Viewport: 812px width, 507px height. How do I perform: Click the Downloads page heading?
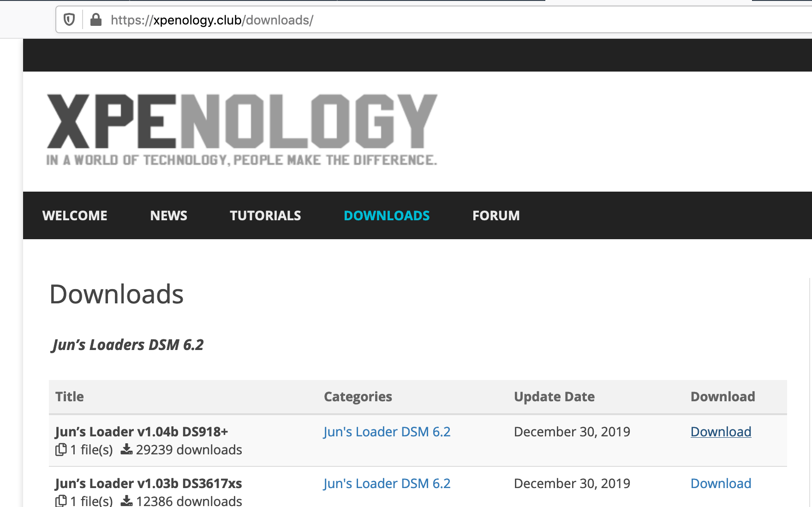click(117, 295)
